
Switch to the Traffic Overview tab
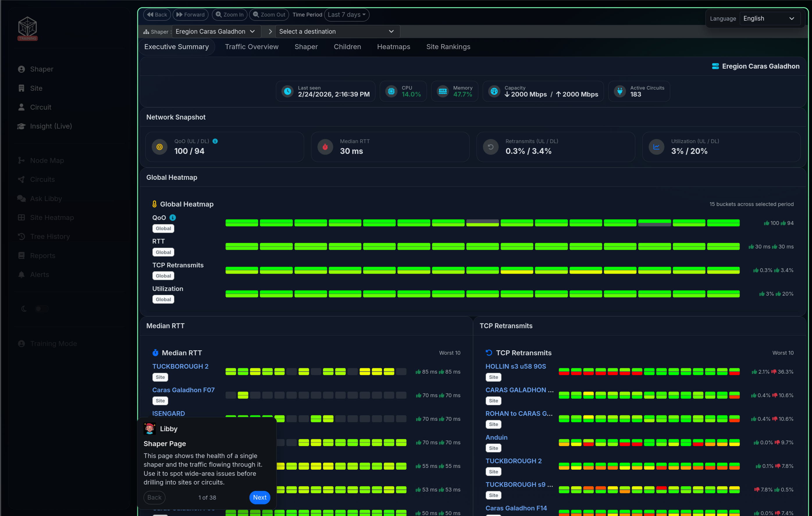pyautogui.click(x=252, y=47)
